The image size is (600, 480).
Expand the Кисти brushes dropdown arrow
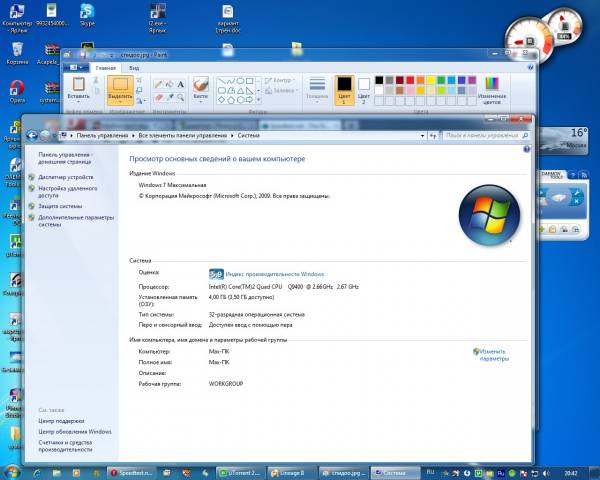click(x=201, y=102)
